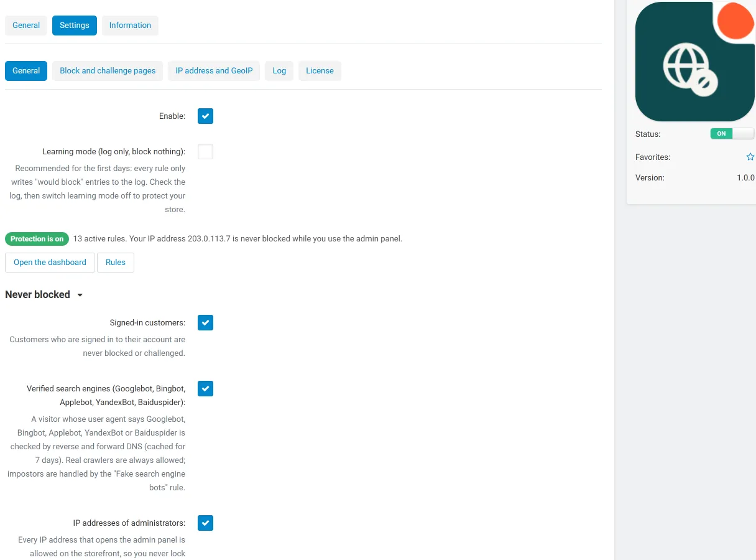
Task: Open the Log settings tab
Action: 279,71
